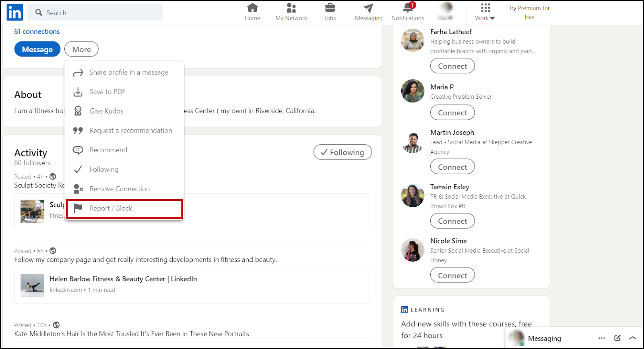Click the 60 followers text

point(32,163)
